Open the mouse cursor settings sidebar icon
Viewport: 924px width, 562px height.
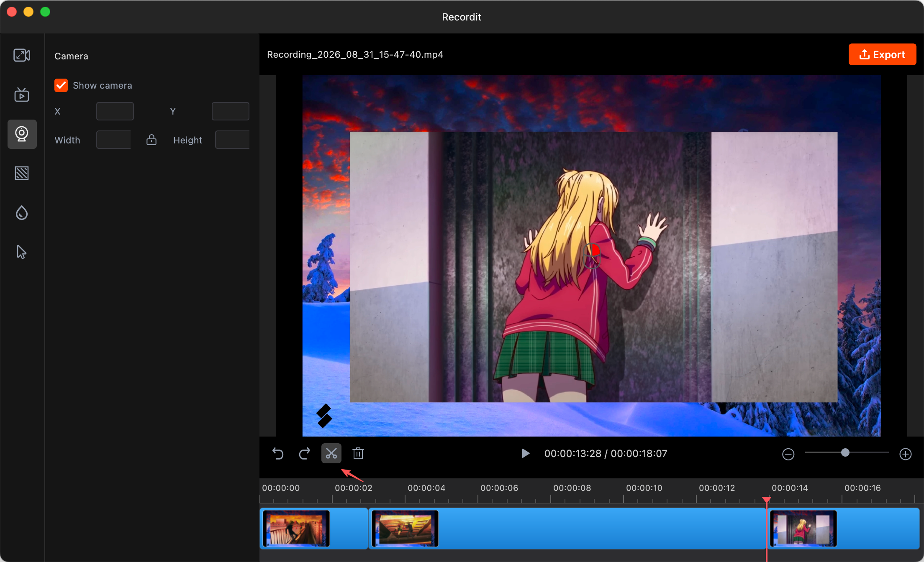pyautogui.click(x=21, y=252)
